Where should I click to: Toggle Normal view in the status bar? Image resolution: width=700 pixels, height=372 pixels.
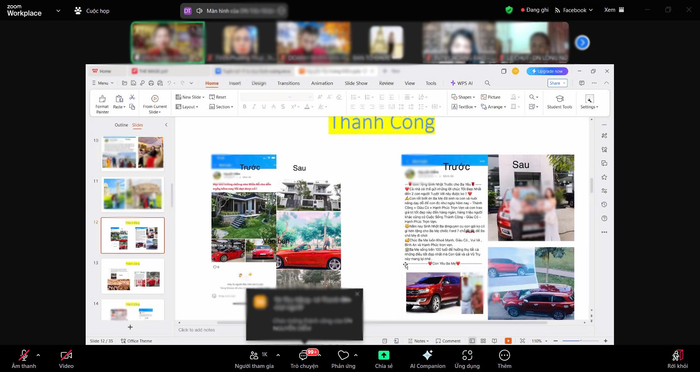click(472, 341)
